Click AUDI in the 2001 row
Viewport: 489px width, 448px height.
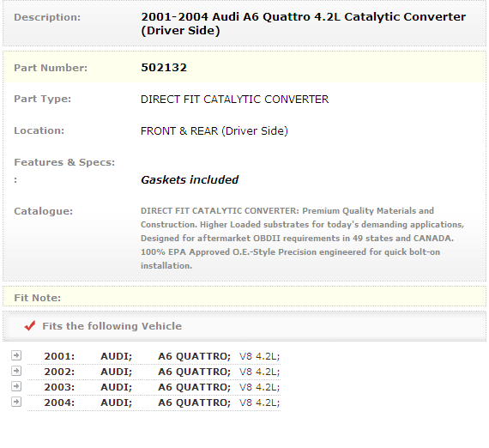pyautogui.click(x=117, y=356)
